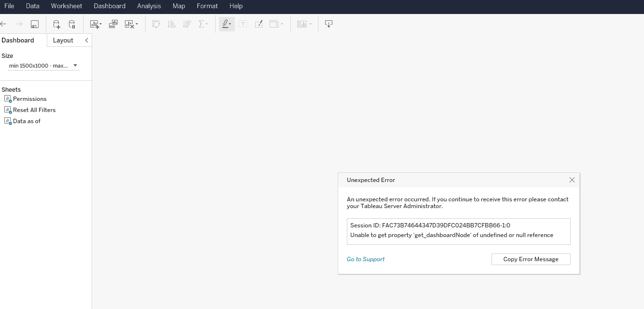Click the Copy Error Message button

531,259
